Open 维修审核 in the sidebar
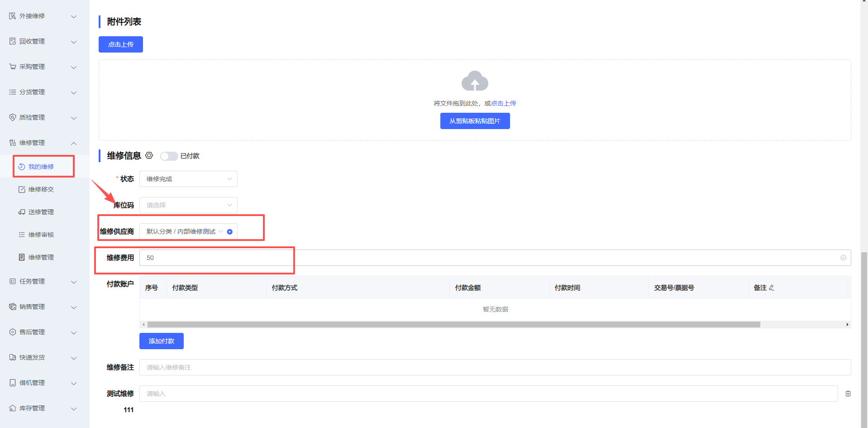The height and width of the screenshot is (428, 868). (x=41, y=235)
